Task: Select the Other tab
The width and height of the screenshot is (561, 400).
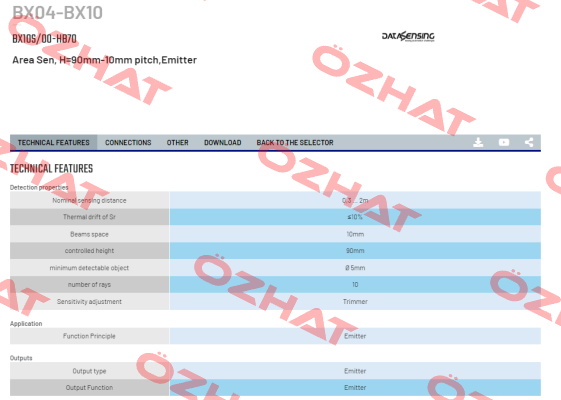Action: click(x=177, y=142)
